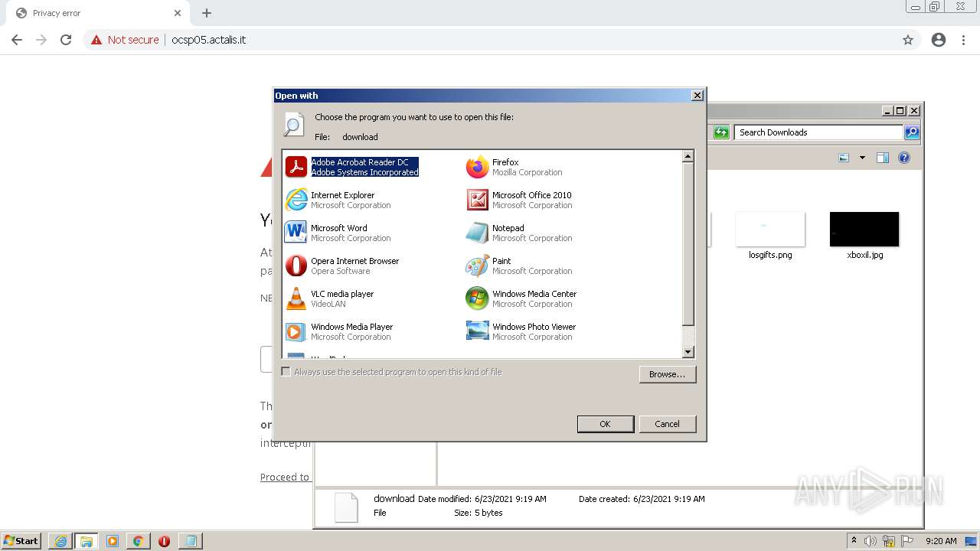
Task: Open Windows Media Player from taskbar
Action: coord(113,541)
